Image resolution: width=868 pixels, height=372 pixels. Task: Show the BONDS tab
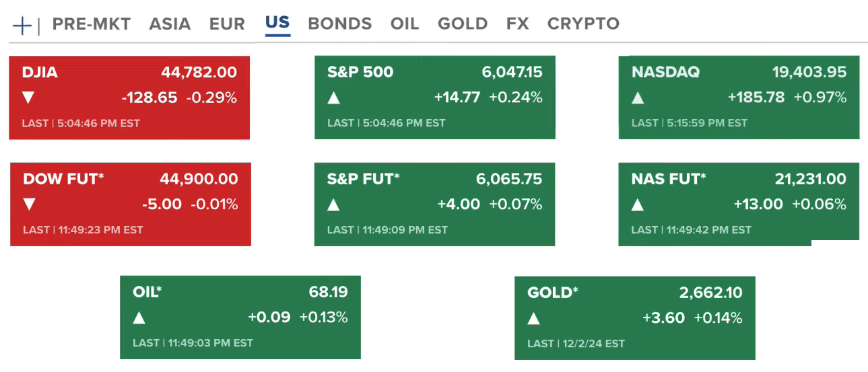339,24
